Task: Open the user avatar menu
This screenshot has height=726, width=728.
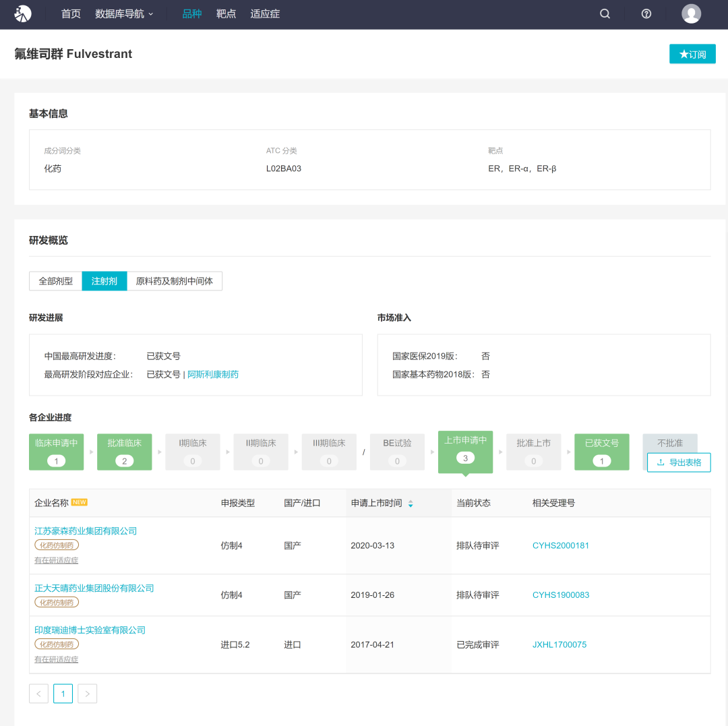Action: tap(691, 14)
